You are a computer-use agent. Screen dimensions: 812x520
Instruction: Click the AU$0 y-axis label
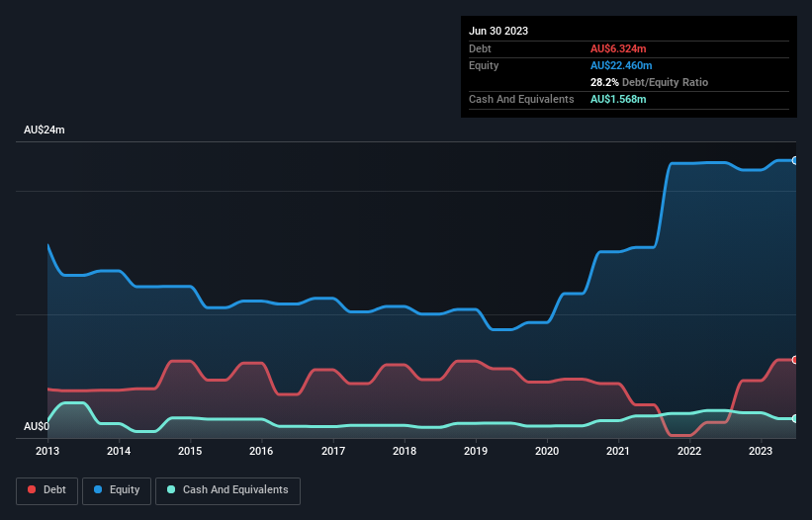click(x=37, y=426)
